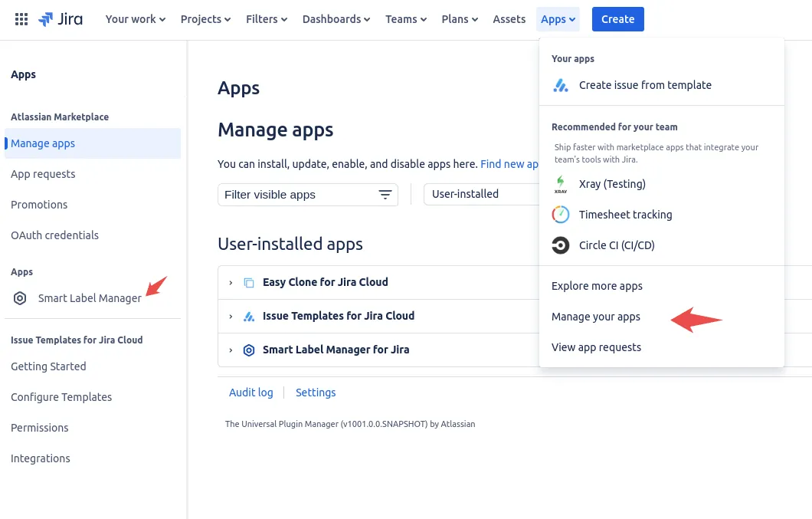Open the Plans dropdown menu
Viewport: 812px width, 519px height.
[460, 19]
